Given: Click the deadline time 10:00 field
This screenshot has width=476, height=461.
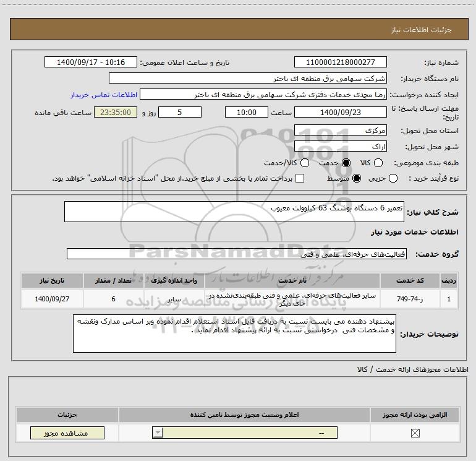Looking at the screenshot, I should click(247, 112).
